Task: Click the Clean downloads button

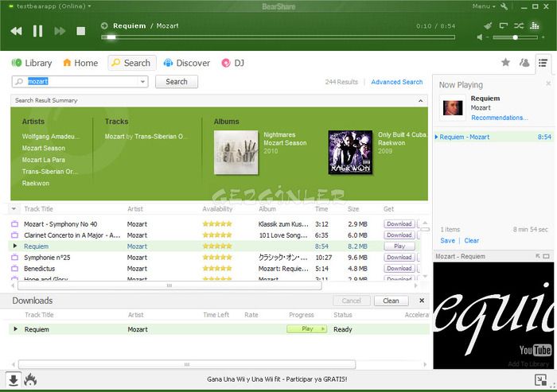Action: pos(391,301)
